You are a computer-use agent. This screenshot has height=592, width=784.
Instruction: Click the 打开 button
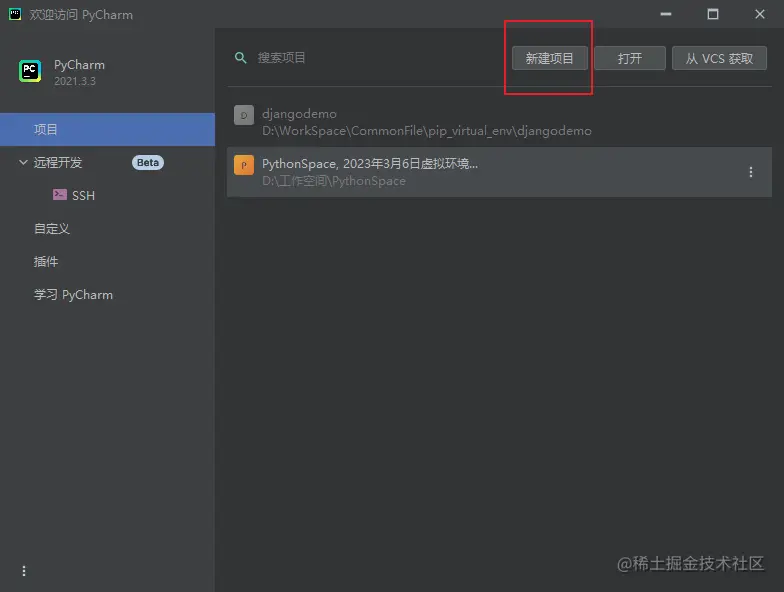click(630, 58)
